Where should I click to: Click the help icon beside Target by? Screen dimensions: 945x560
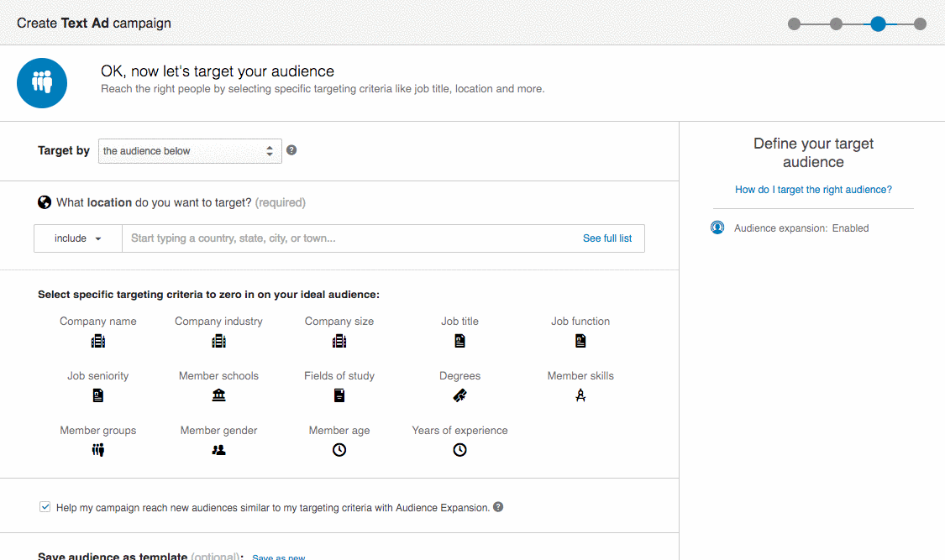[291, 150]
